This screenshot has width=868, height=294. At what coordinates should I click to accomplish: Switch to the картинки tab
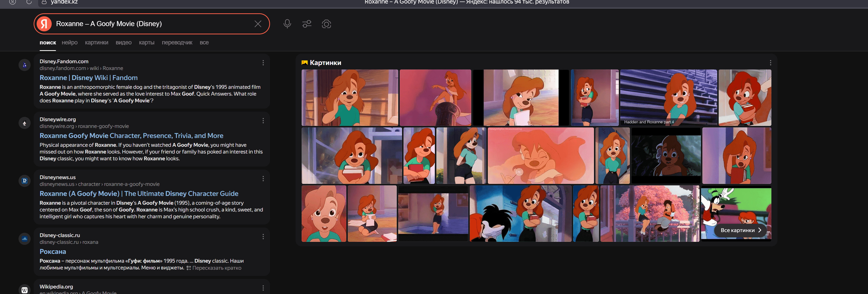point(96,43)
